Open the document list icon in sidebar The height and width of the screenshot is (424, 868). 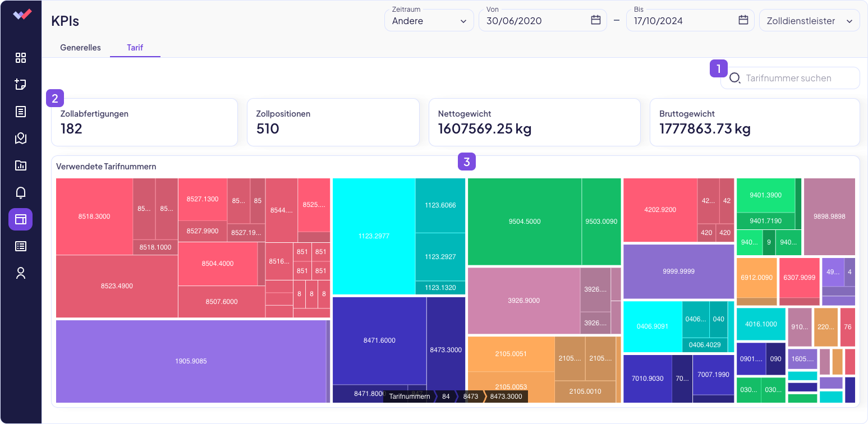pos(21,112)
